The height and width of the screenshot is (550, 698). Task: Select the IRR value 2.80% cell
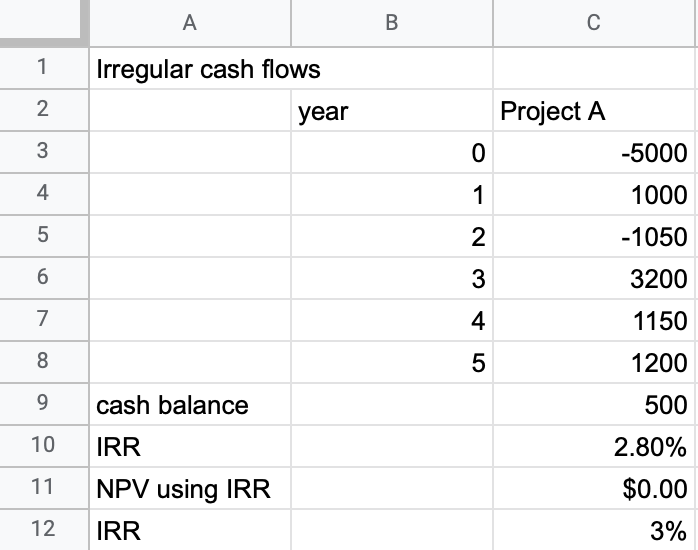click(593, 446)
